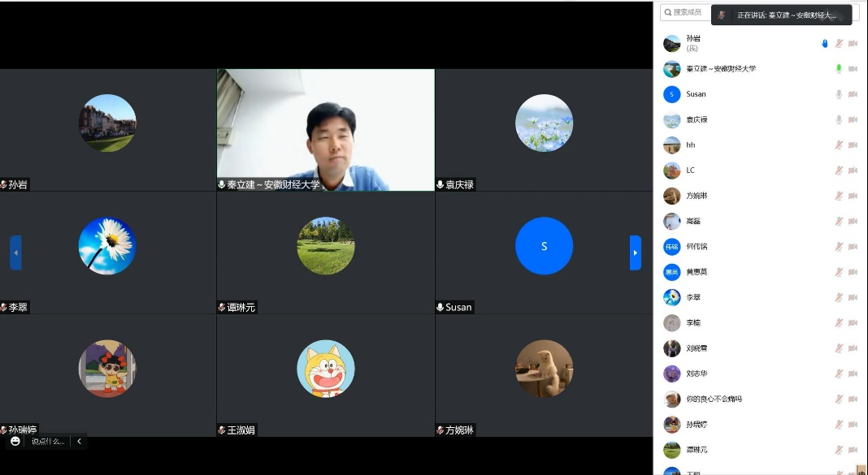Select 刘志华 in the member list
The image size is (868, 475).
tap(697, 374)
